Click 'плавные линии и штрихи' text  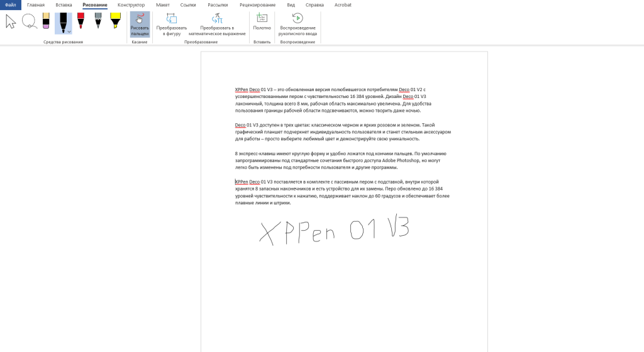[263, 202]
